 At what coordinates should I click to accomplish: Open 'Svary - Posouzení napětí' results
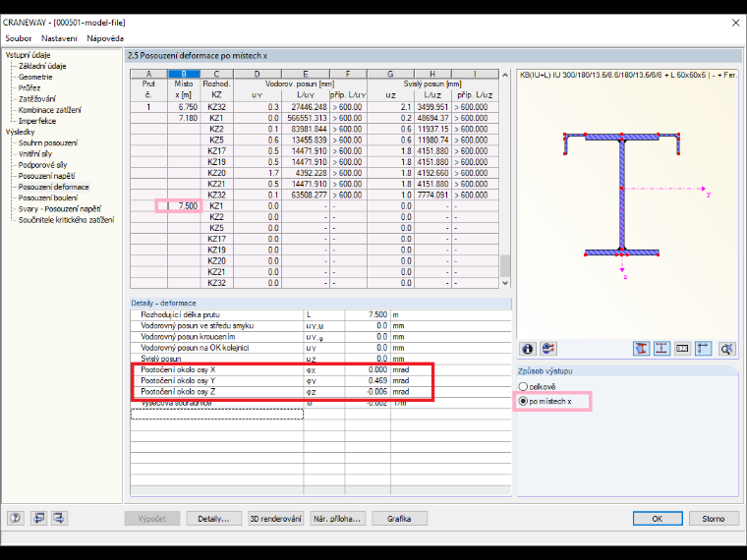tap(60, 208)
